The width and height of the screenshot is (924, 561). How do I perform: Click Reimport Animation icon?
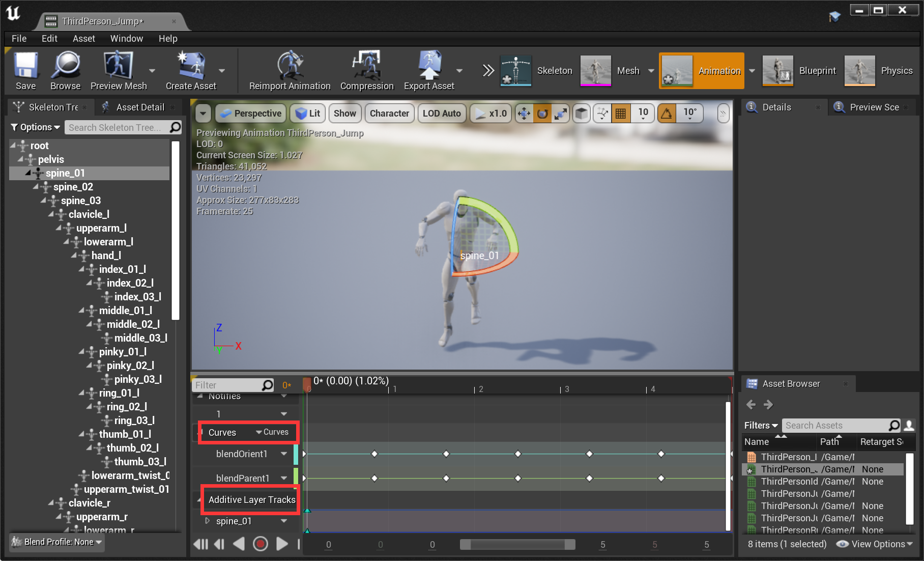[290, 71]
